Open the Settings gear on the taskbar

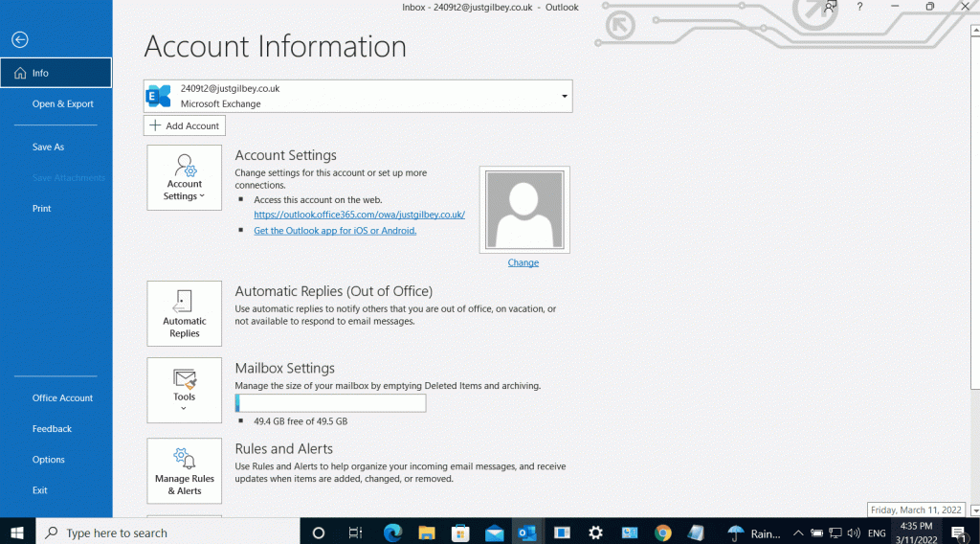[x=595, y=533]
